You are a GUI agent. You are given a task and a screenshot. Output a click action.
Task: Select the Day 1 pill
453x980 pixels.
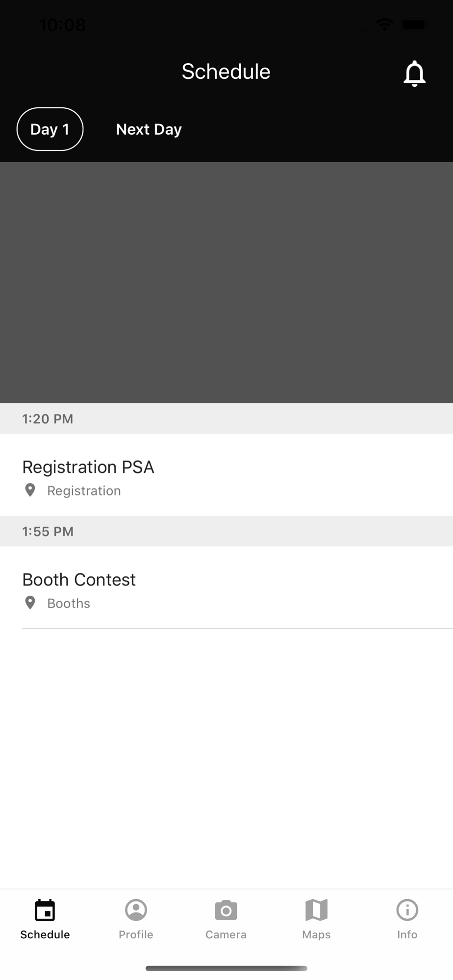[50, 129]
